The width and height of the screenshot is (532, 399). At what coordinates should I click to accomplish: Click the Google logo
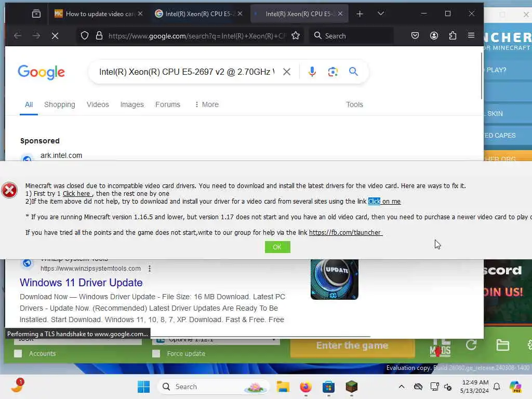coord(41,72)
